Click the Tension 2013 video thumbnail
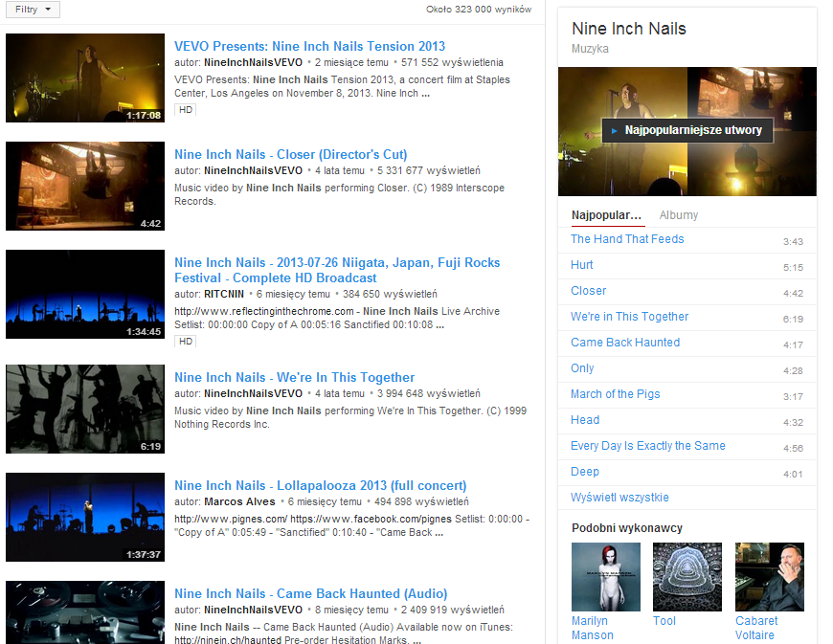The height and width of the screenshot is (644, 833). point(85,78)
